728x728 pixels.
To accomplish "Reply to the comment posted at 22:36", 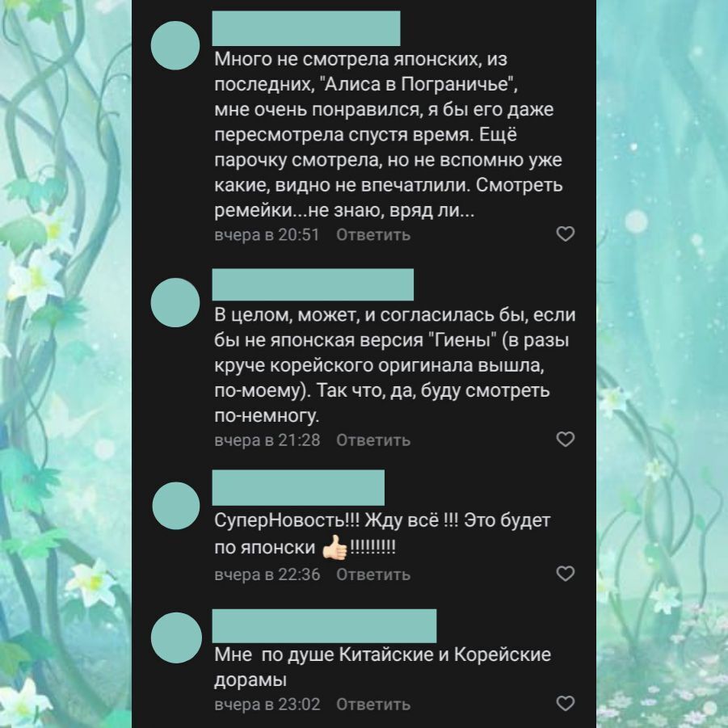I will coord(373,574).
